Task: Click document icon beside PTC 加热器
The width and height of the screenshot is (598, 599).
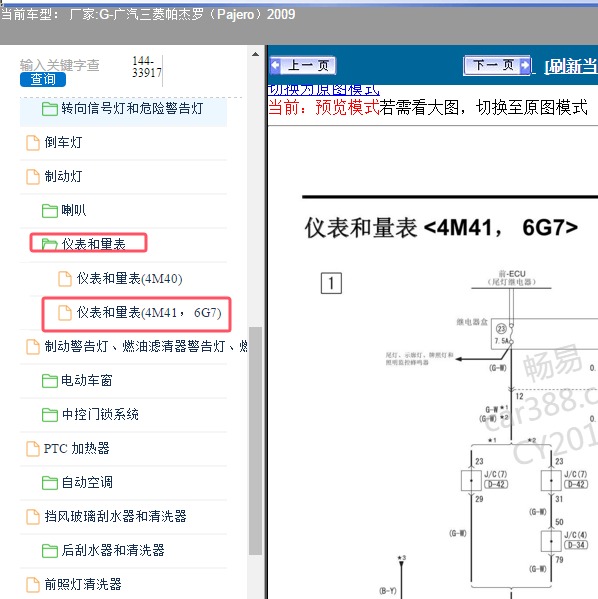Action: 33,449
